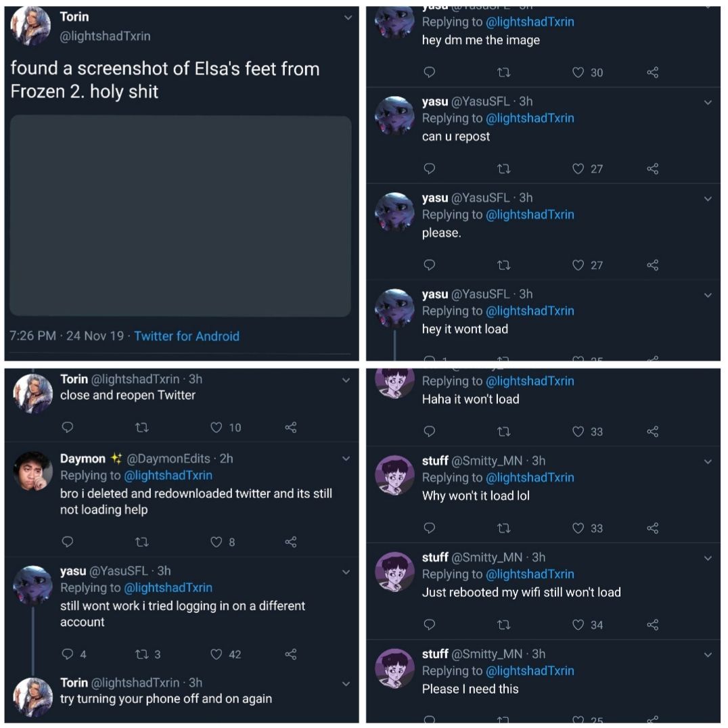Viewport: 728px width, 728px height.
Task: Reply to yasu's "hey dm me the image" tweet
Action: click(429, 72)
